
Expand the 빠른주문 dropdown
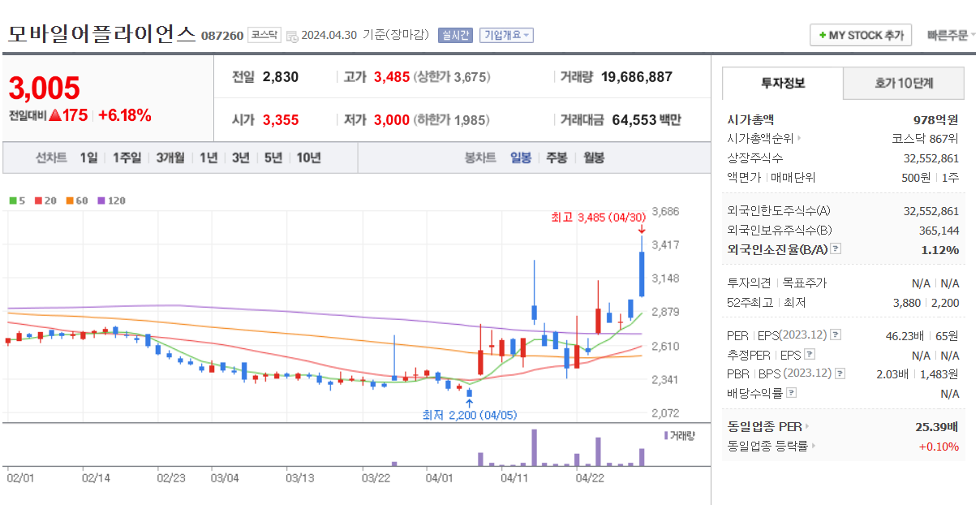952,35
